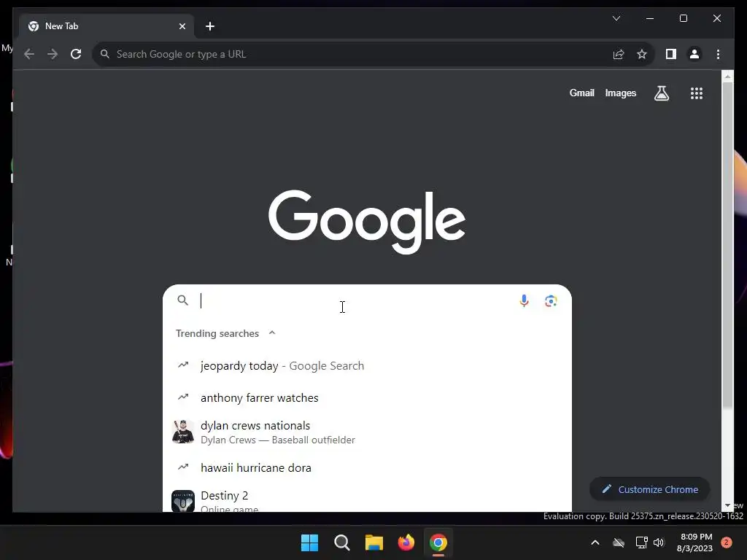Screen dimensions: 747x560
Task: Share this page icon in address bar
Action: [x=619, y=54]
